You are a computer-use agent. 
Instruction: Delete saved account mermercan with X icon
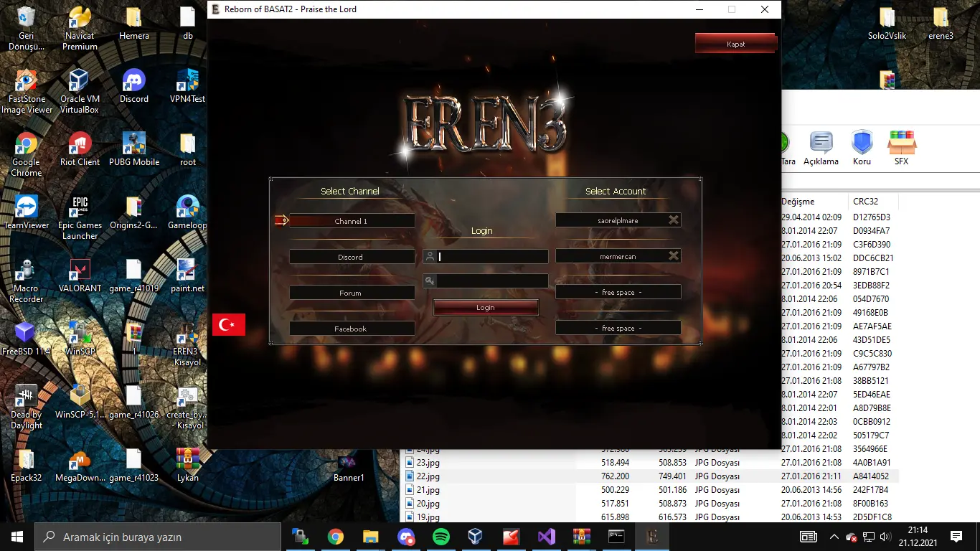point(674,256)
